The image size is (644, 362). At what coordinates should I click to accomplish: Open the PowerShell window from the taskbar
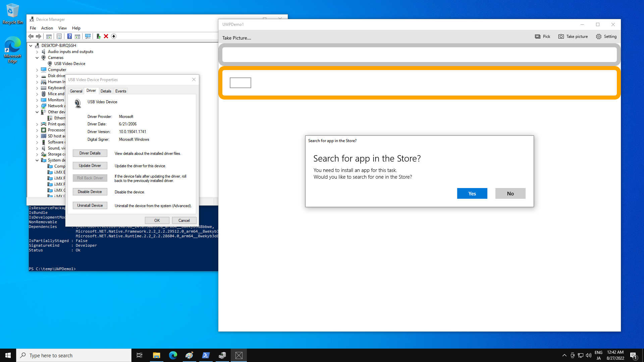coord(206,355)
